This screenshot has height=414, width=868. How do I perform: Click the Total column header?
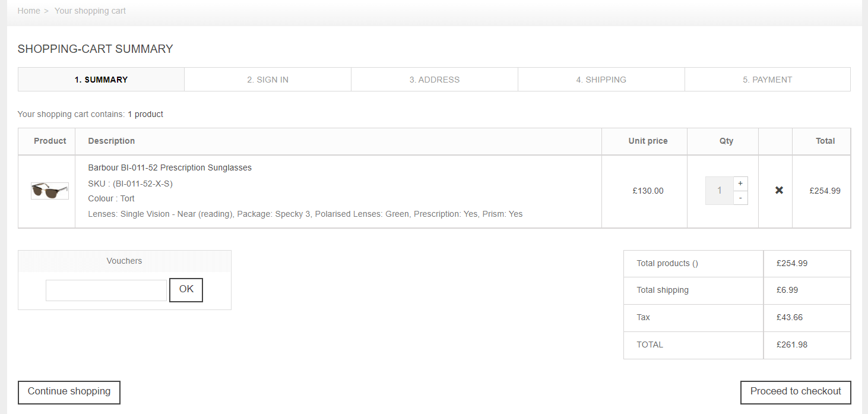coord(825,141)
